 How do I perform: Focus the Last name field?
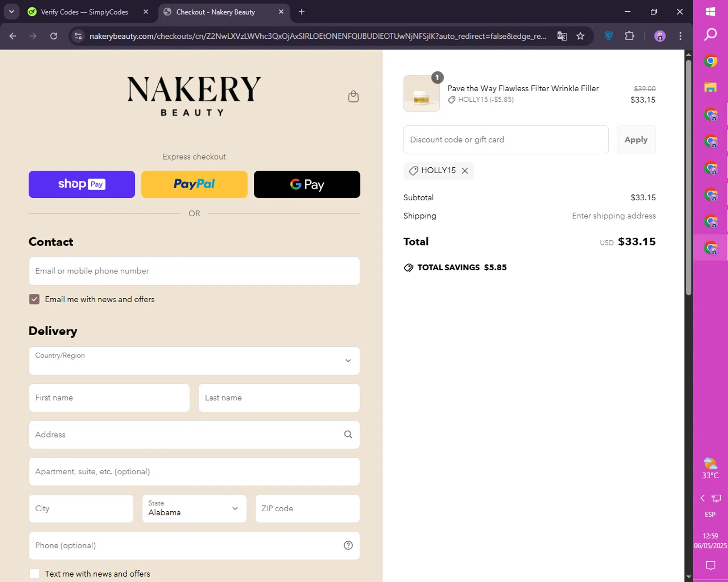[279, 398]
